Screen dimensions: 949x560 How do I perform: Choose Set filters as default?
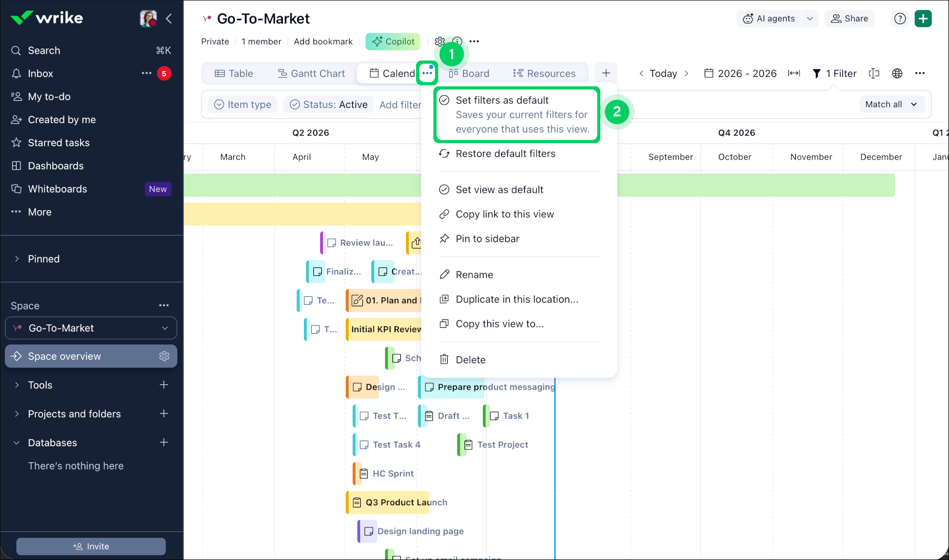coord(517,115)
